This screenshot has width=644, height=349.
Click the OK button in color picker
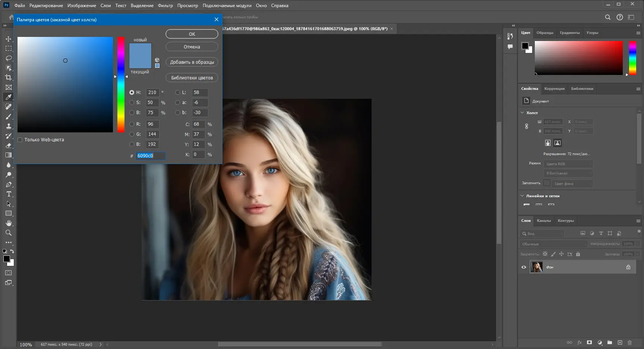click(x=192, y=34)
